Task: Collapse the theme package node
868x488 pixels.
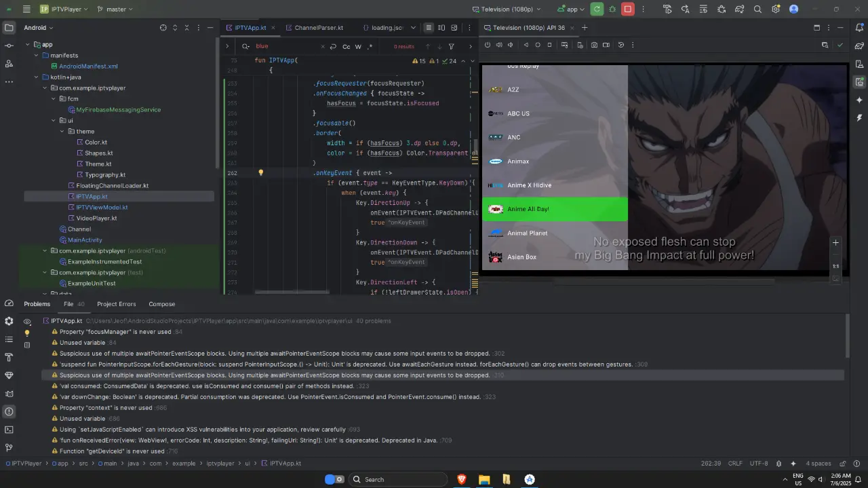Action: 61,131
